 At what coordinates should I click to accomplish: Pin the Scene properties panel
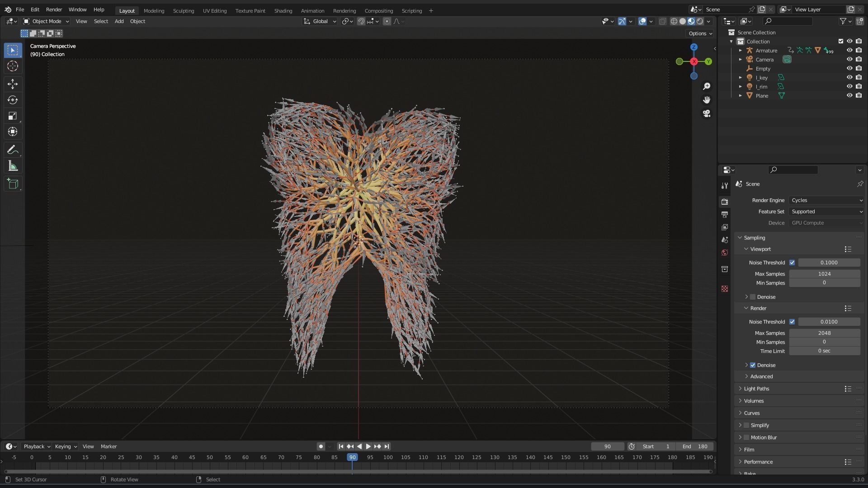(x=860, y=184)
